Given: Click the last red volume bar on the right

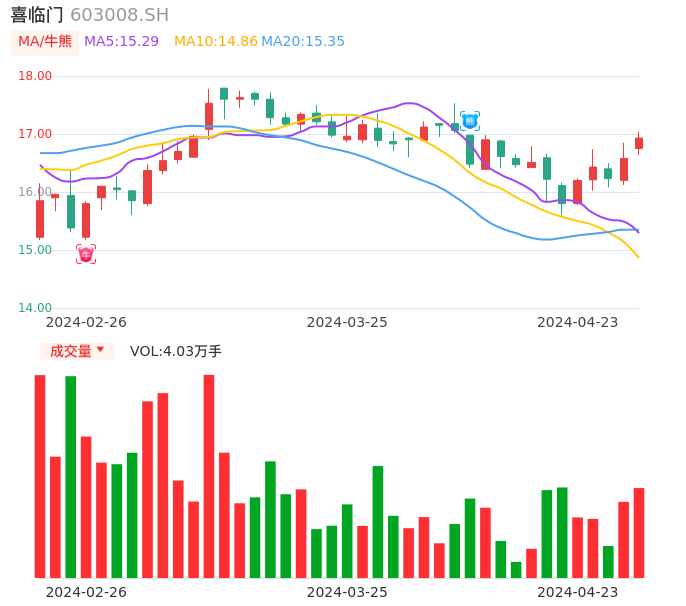Looking at the screenshot, I should pos(639,532).
